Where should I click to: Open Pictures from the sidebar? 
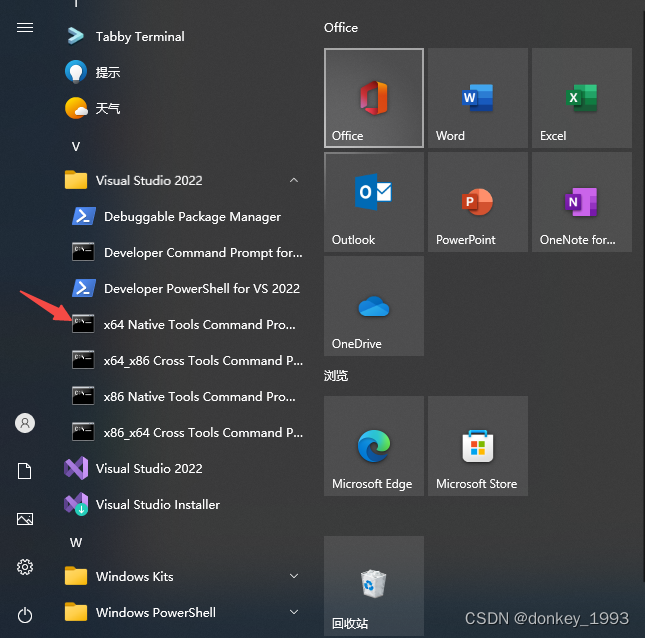point(25,519)
